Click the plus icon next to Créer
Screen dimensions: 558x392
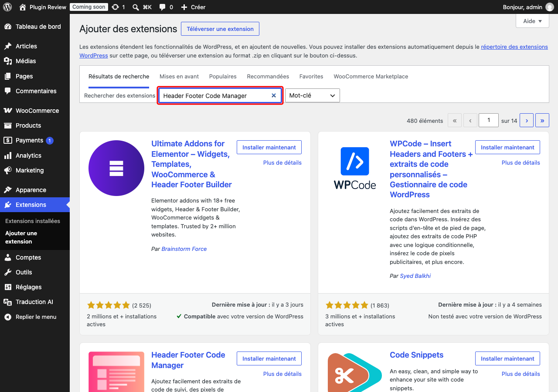pos(184,7)
